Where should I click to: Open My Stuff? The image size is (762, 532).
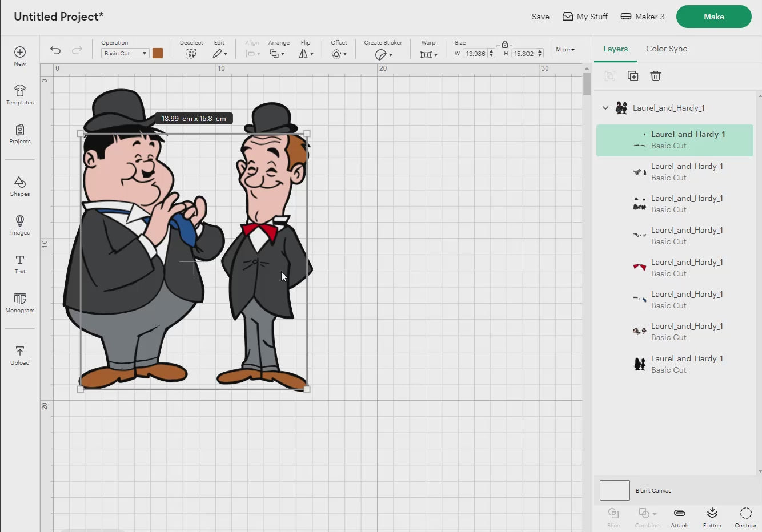pos(585,17)
